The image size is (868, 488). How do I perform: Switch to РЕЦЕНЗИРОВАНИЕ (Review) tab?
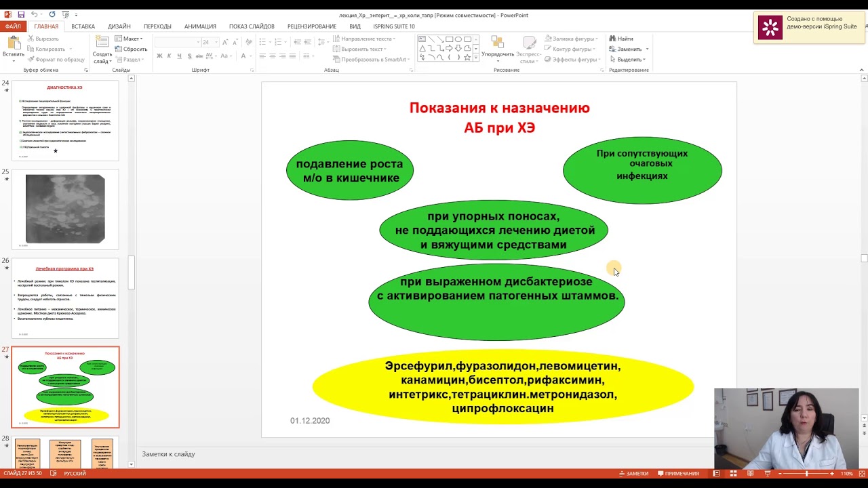(x=312, y=26)
